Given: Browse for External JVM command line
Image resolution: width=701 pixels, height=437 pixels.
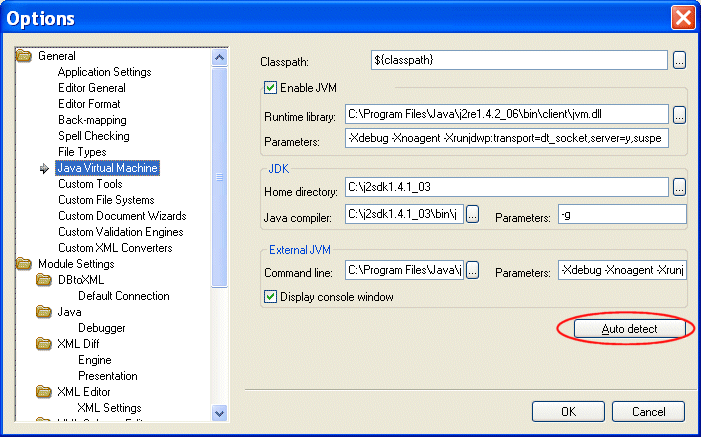Looking at the screenshot, I should (x=473, y=270).
